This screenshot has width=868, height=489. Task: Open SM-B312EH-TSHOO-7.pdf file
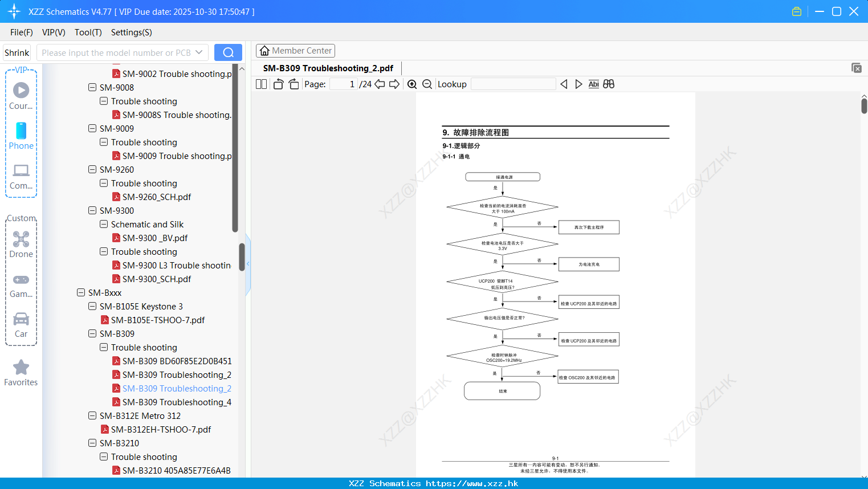(x=156, y=430)
